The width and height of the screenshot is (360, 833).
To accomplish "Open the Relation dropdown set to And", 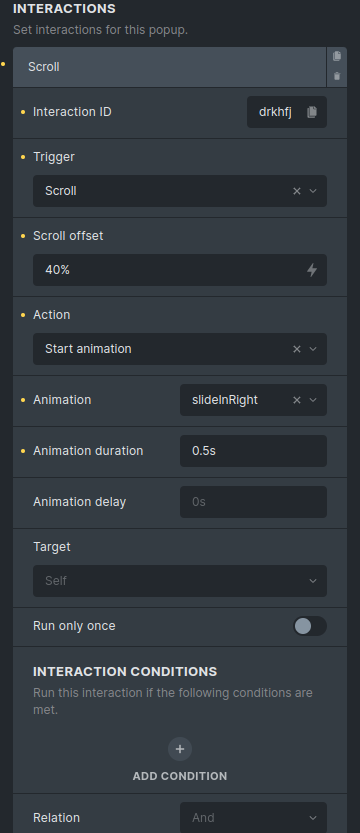I will coord(253,818).
